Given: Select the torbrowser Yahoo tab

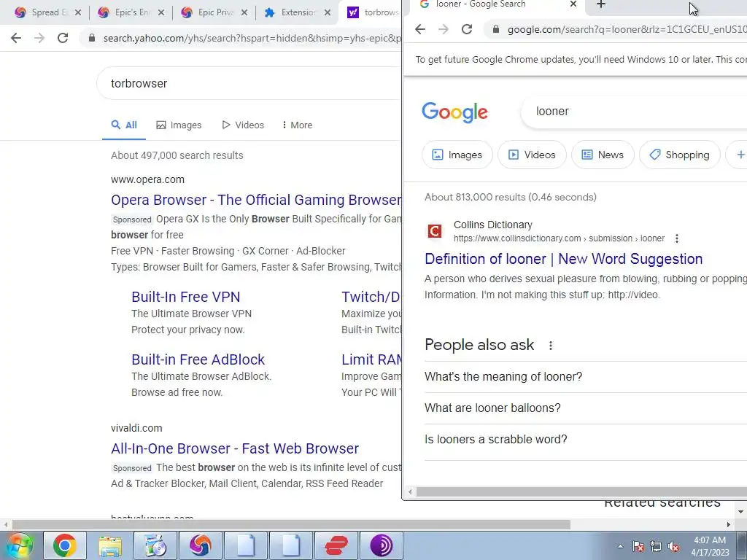Looking at the screenshot, I should (373, 12).
